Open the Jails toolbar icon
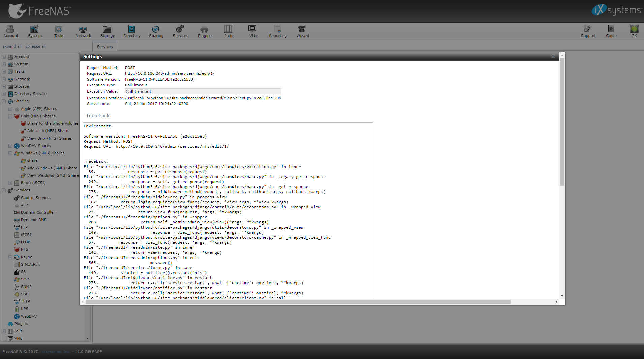 pyautogui.click(x=229, y=31)
